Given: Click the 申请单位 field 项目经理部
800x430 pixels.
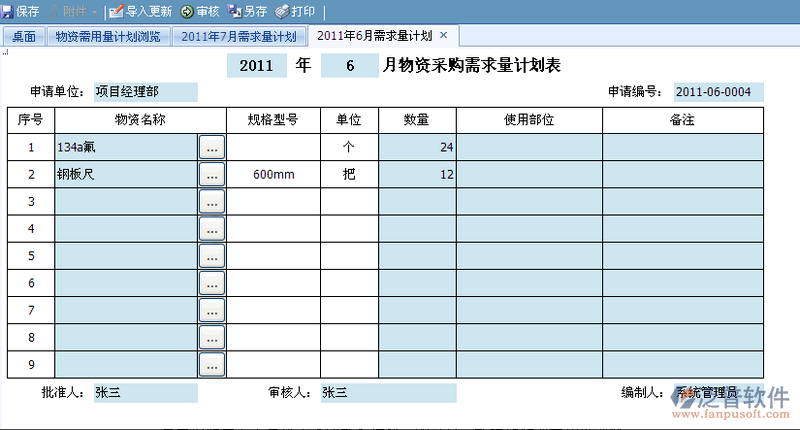Looking at the screenshot, I should pyautogui.click(x=145, y=92).
